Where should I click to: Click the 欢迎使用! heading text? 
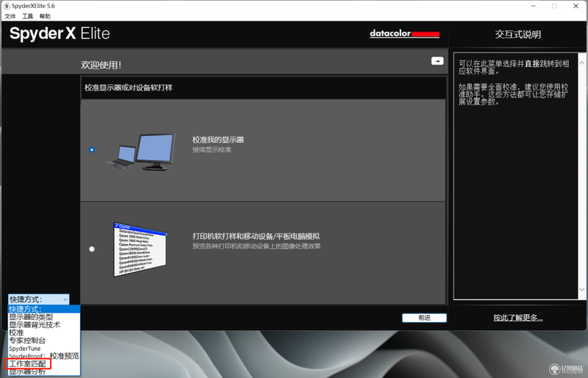pos(101,65)
